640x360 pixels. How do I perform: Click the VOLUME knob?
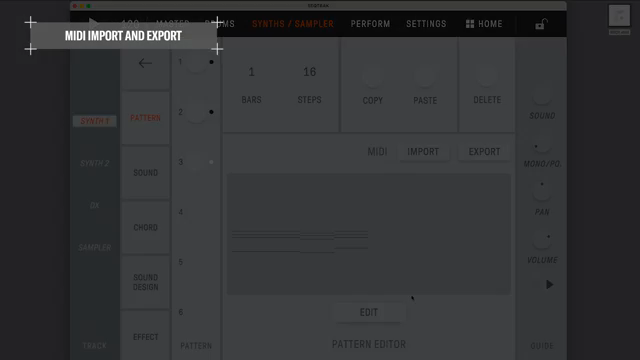pyautogui.click(x=542, y=239)
